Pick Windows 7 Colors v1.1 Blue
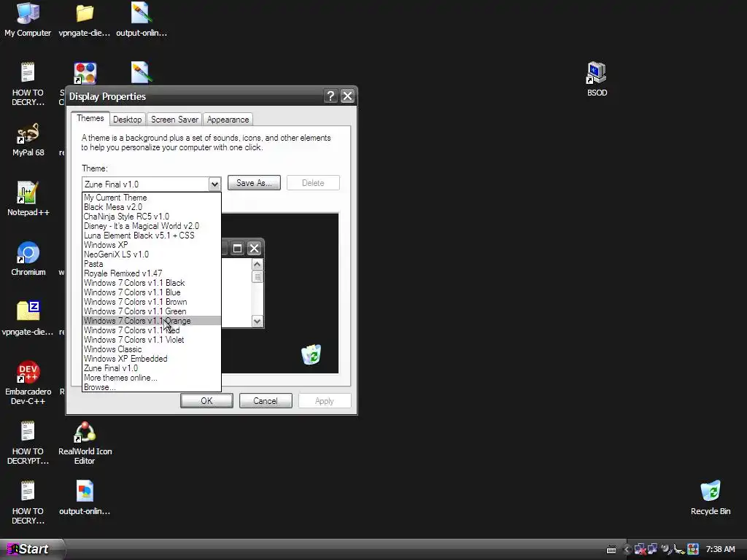This screenshot has height=560, width=747. (152, 292)
